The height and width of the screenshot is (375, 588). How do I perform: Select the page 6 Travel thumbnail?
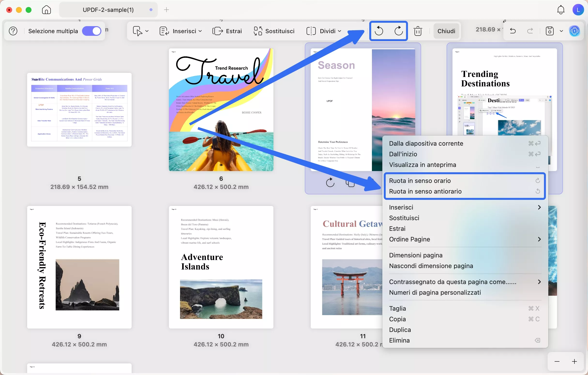[x=221, y=110]
